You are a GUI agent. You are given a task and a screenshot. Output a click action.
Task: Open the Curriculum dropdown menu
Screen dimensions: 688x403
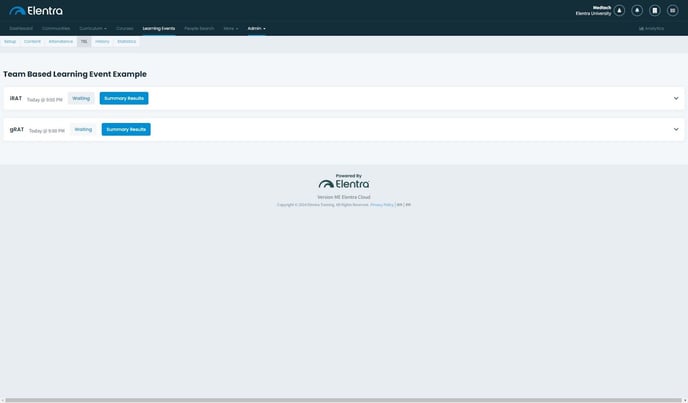click(x=92, y=28)
